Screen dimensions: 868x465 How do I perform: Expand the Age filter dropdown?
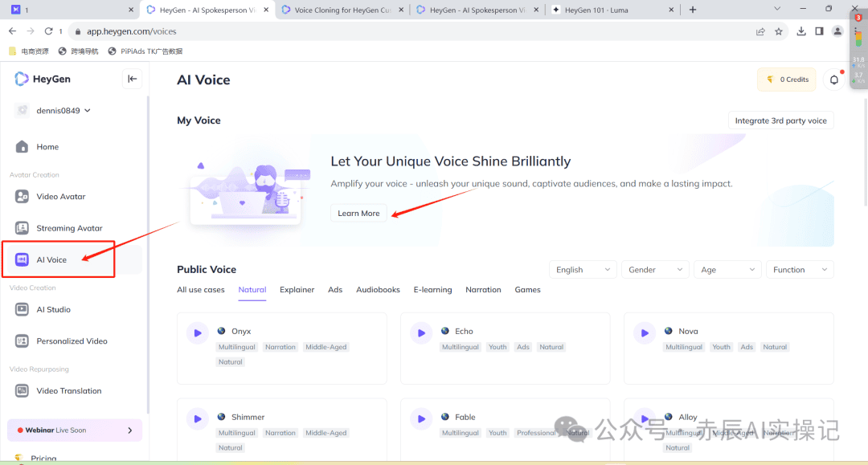[727, 270]
